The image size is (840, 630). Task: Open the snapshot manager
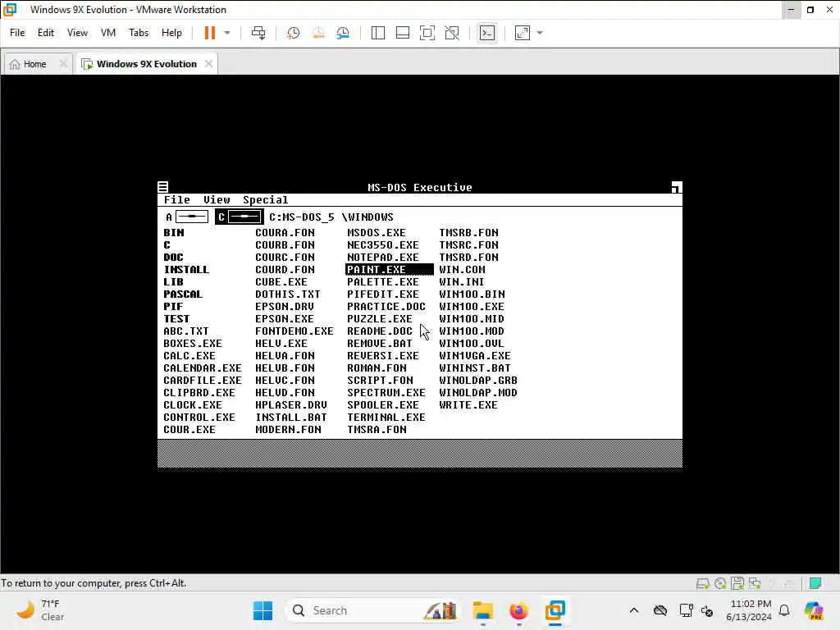pyautogui.click(x=343, y=33)
